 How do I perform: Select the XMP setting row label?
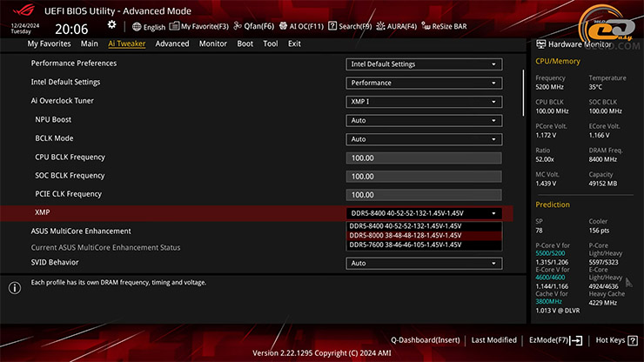[43, 212]
